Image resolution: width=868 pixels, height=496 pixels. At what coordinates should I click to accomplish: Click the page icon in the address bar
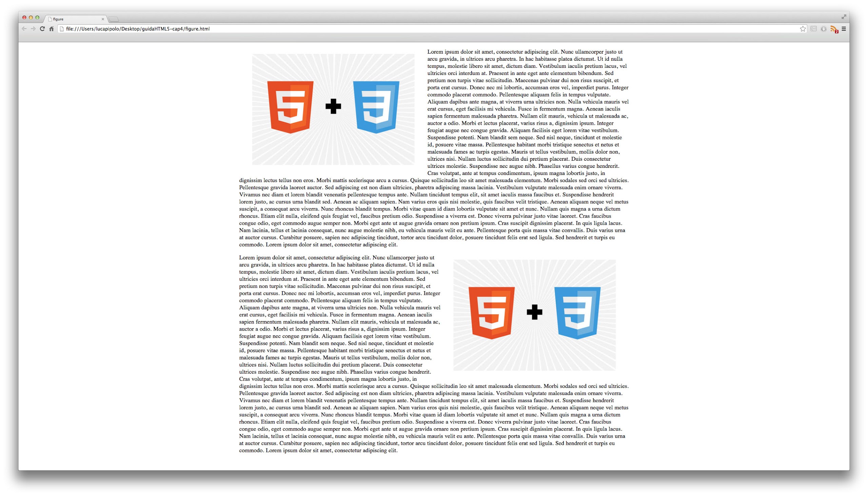pyautogui.click(x=62, y=29)
